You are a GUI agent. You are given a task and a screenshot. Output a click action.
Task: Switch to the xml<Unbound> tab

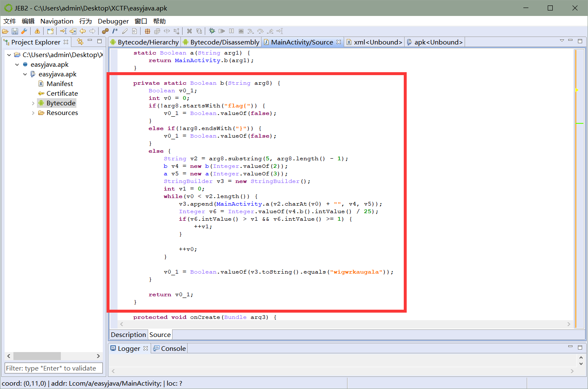(x=374, y=42)
